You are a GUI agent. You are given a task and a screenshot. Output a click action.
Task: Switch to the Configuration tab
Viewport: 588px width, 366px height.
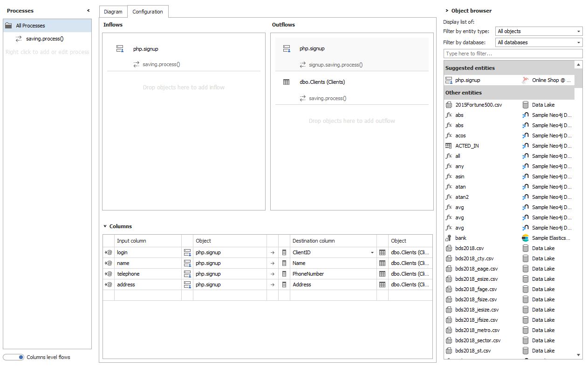pos(148,12)
